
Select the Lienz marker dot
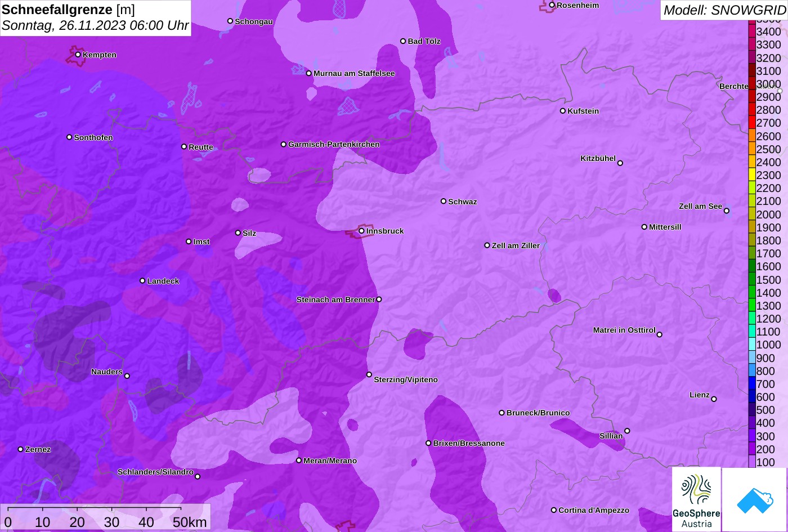coord(714,399)
